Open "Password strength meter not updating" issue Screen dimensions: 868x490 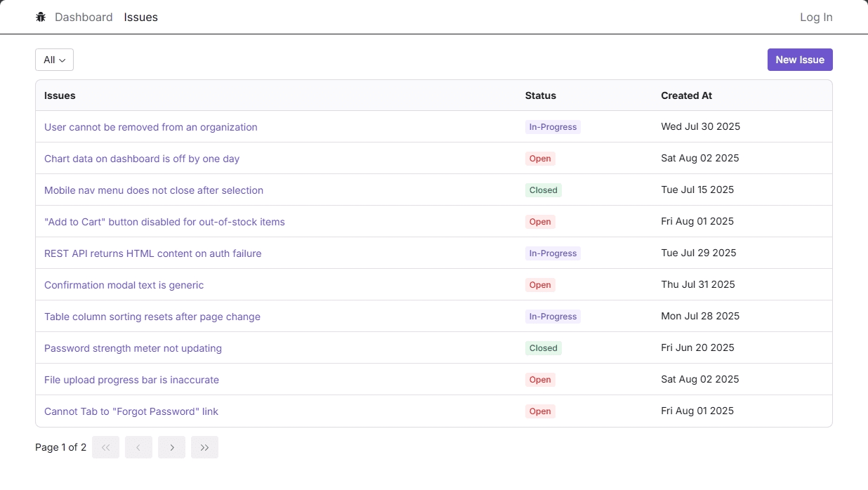tap(133, 348)
